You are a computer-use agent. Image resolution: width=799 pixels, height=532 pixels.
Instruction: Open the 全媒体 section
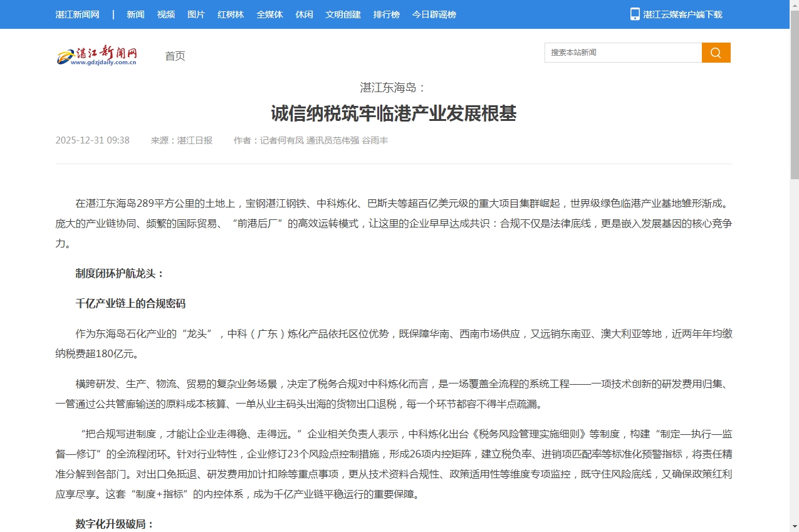tap(269, 14)
